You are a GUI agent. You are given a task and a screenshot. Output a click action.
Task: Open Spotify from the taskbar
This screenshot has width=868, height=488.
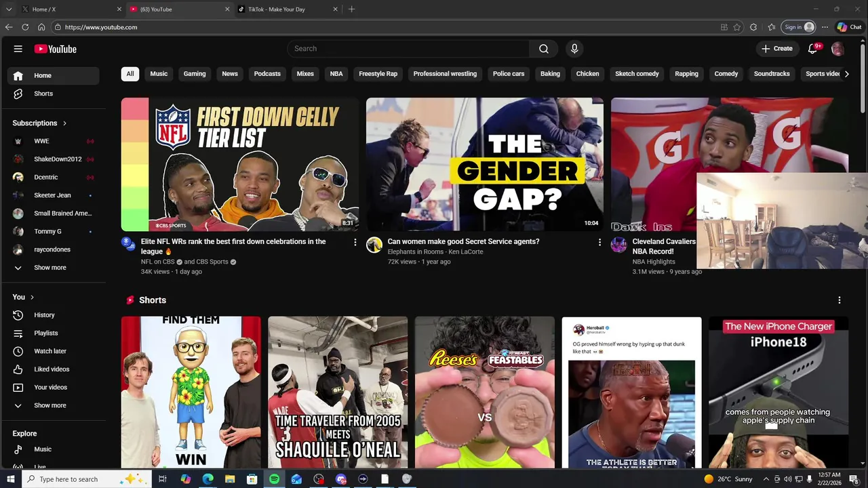(x=274, y=479)
